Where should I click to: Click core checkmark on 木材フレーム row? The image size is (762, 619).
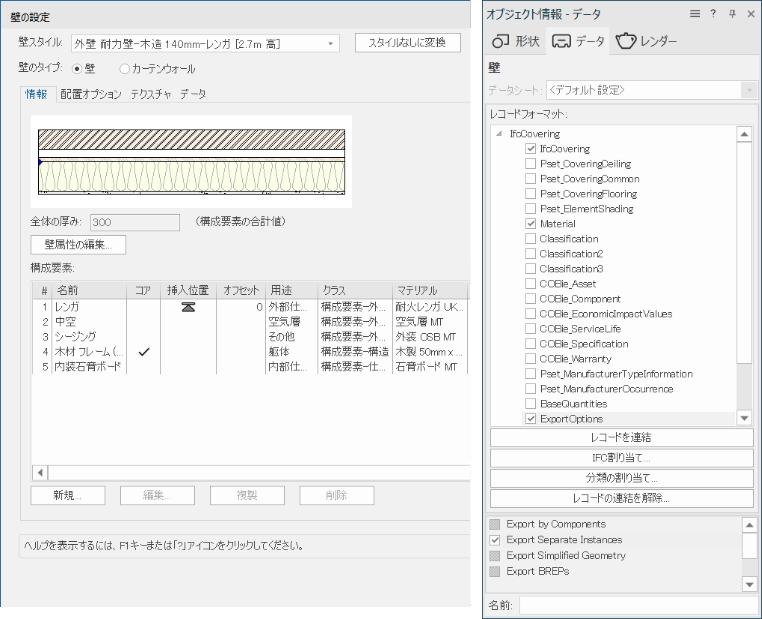pyautogui.click(x=144, y=352)
